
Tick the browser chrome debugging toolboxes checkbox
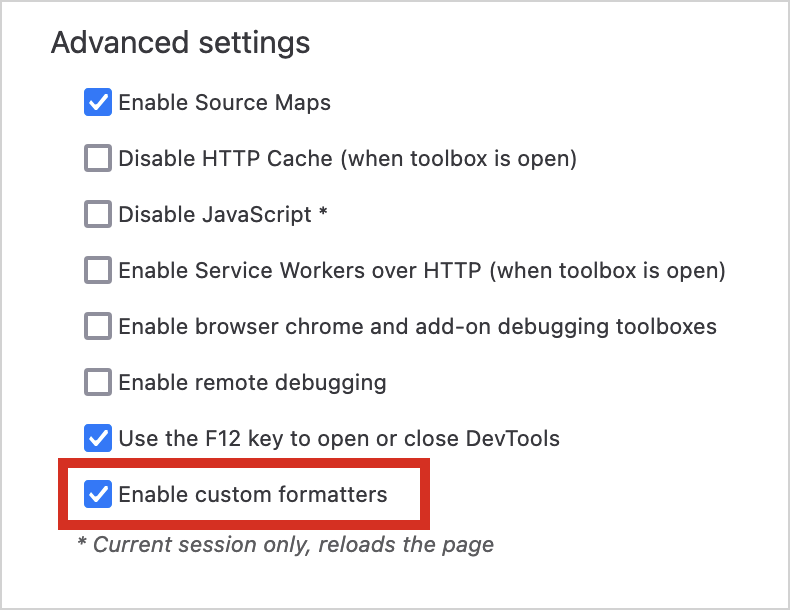coord(98,326)
